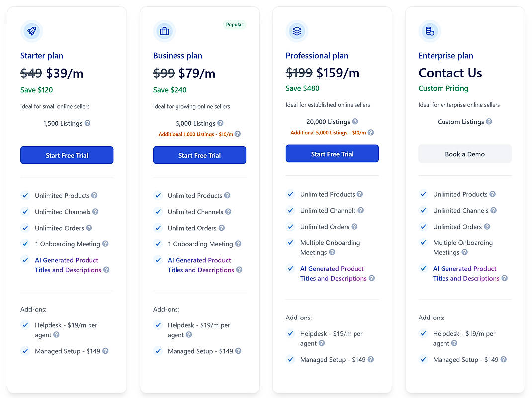Open help icon beside Additional 1,000 Listings
This screenshot has height=398, width=532.
238,134
